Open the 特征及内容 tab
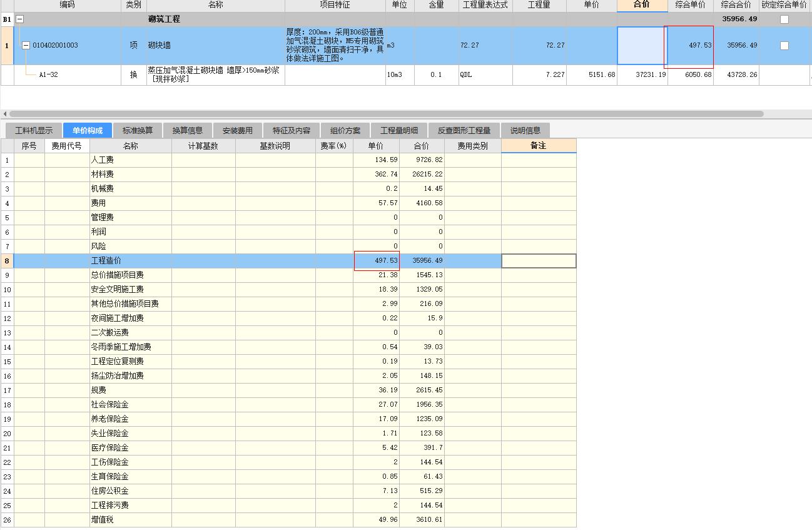 point(292,131)
